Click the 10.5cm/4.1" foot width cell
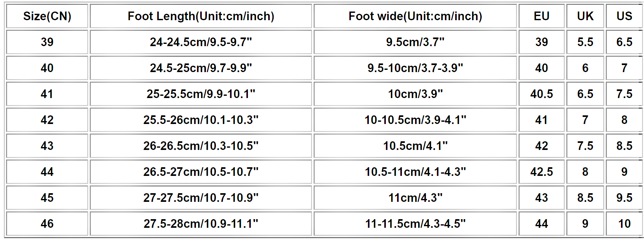This screenshot has height=239, width=644. click(415, 146)
